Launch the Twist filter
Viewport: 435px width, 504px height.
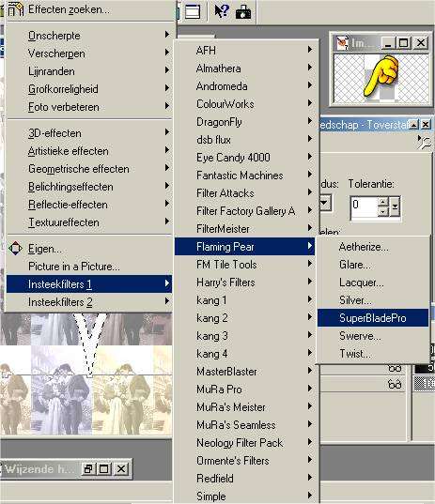[x=373, y=354]
